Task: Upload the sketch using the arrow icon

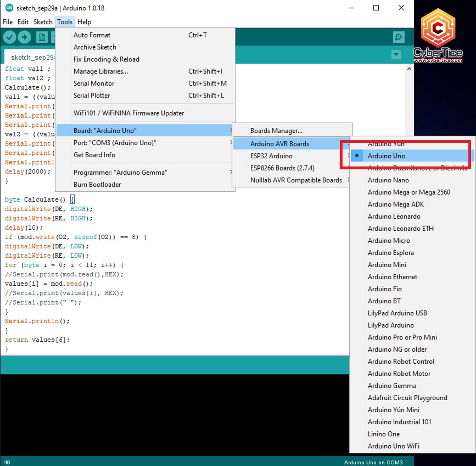Action: [24, 37]
